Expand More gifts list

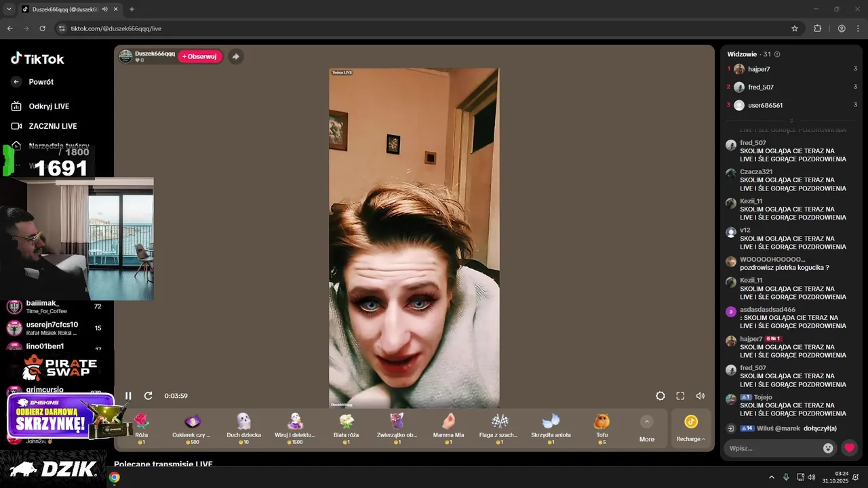[647, 428]
